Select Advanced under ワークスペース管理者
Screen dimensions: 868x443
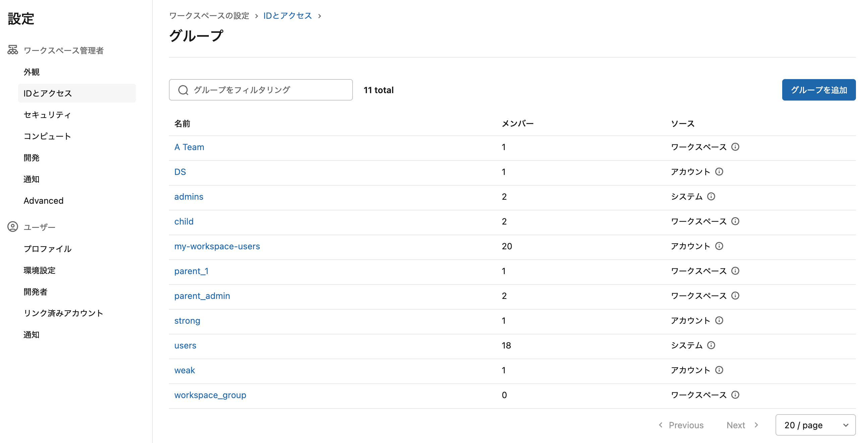coord(44,200)
